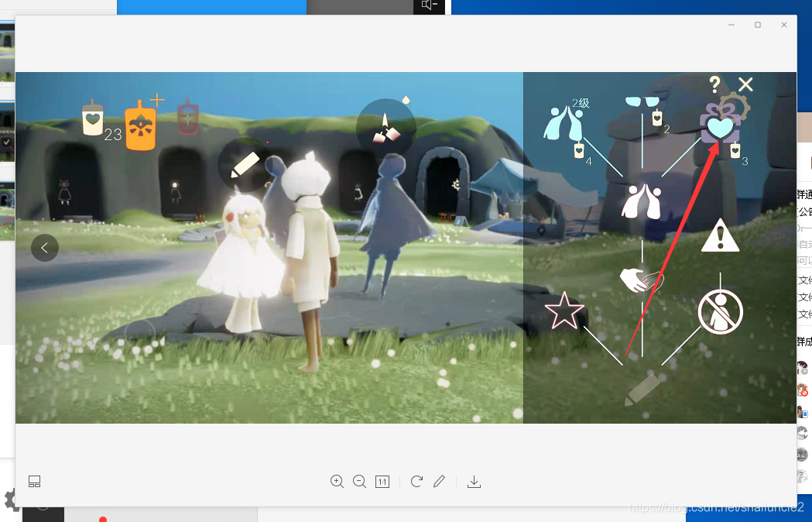The height and width of the screenshot is (522, 812).
Task: Click the pencil nickname node at tree bottom
Action: click(642, 390)
